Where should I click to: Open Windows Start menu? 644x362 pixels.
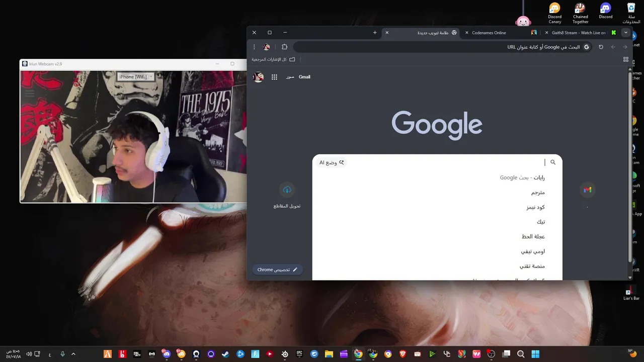tap(535, 354)
